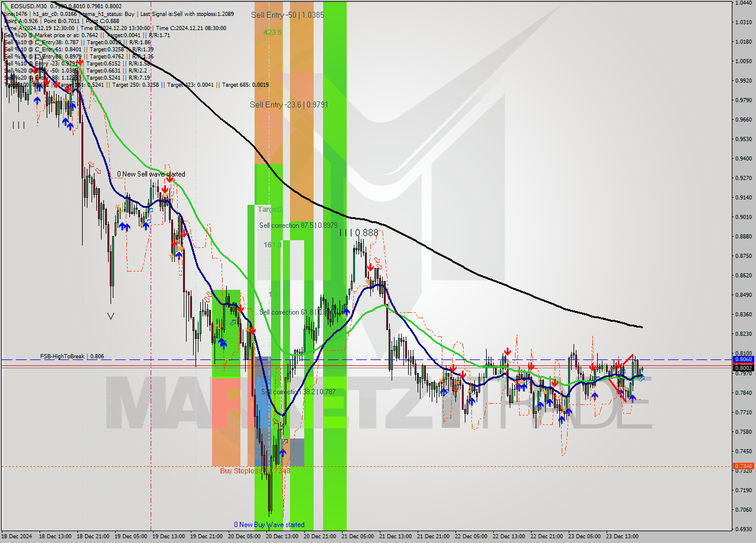Image resolution: width=756 pixels, height=543 pixels.
Task: Click the '23 Dec 13:00' time axis label
Action: click(623, 537)
